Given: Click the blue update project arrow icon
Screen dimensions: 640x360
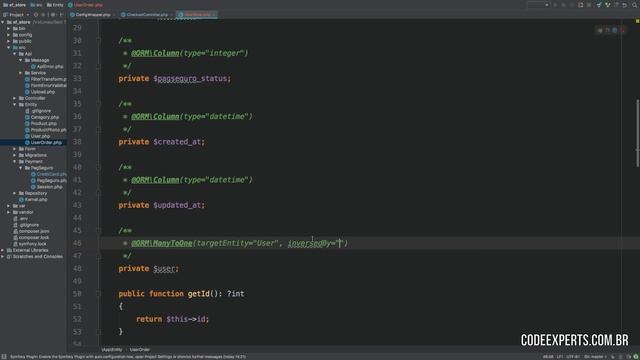Looking at the screenshot, I should click(599, 5).
